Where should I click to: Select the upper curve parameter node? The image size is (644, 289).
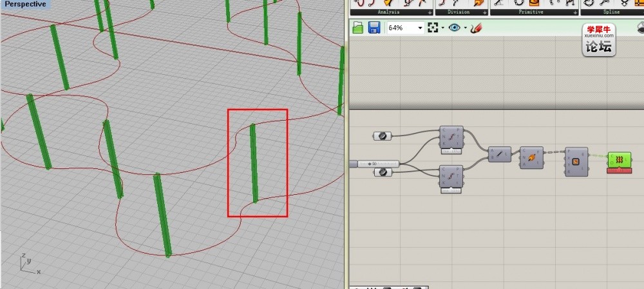(383, 135)
